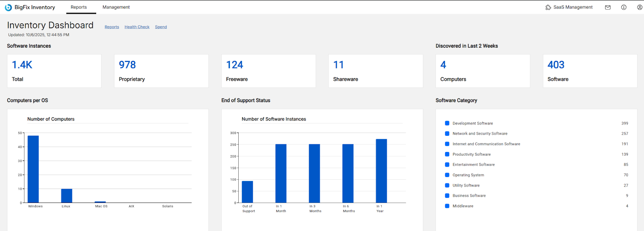Open the SaaS Management puzzle icon
This screenshot has height=231, width=644.
pyautogui.click(x=548, y=7)
